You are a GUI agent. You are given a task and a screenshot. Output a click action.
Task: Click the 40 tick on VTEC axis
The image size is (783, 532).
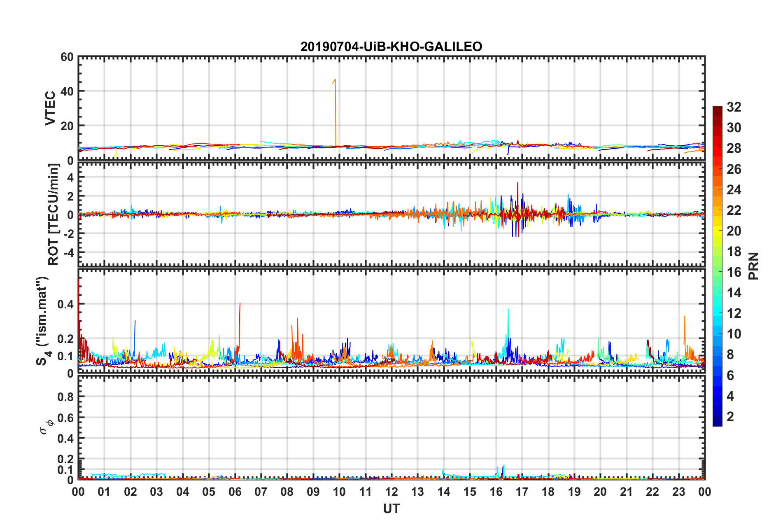(x=67, y=91)
